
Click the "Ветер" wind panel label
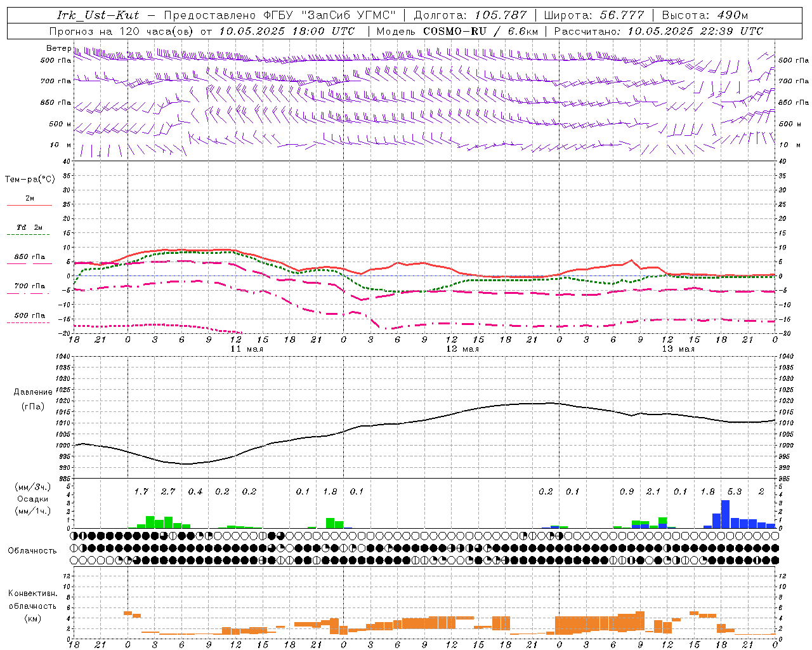click(58, 48)
